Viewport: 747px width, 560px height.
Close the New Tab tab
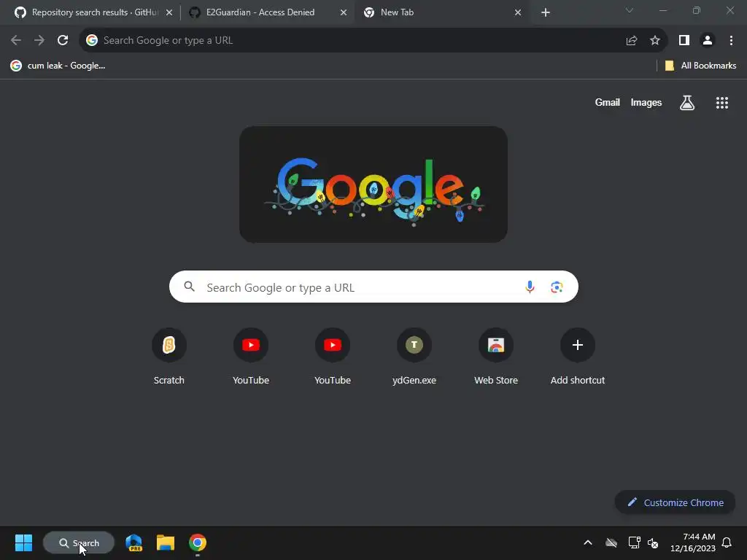[x=518, y=12]
